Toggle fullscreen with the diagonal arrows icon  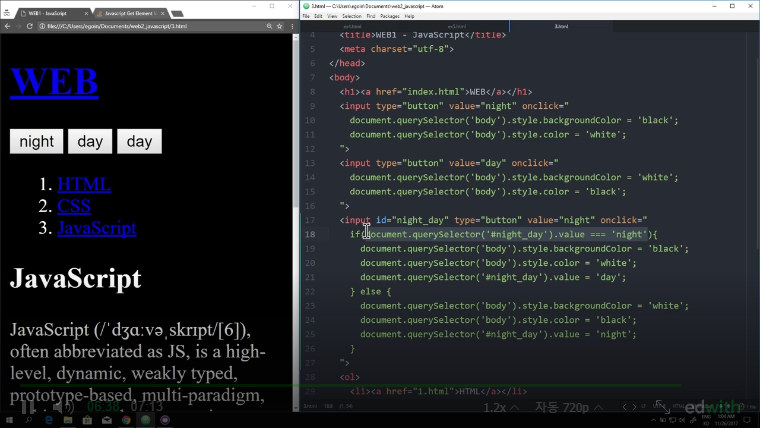[662, 407]
